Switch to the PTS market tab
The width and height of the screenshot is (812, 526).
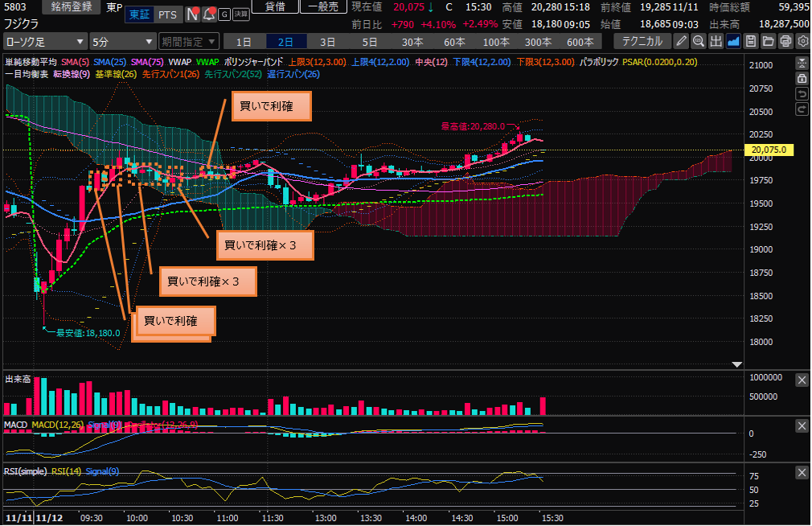(x=167, y=14)
